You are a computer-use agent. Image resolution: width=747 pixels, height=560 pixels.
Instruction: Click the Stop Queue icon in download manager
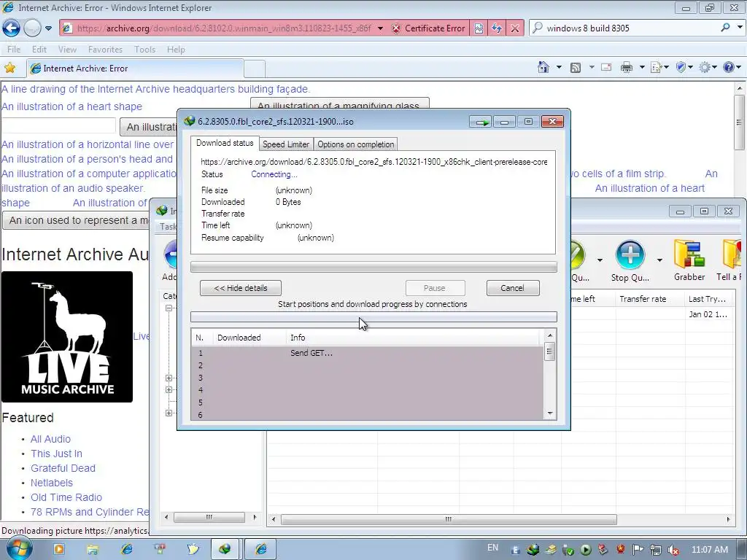click(630, 261)
